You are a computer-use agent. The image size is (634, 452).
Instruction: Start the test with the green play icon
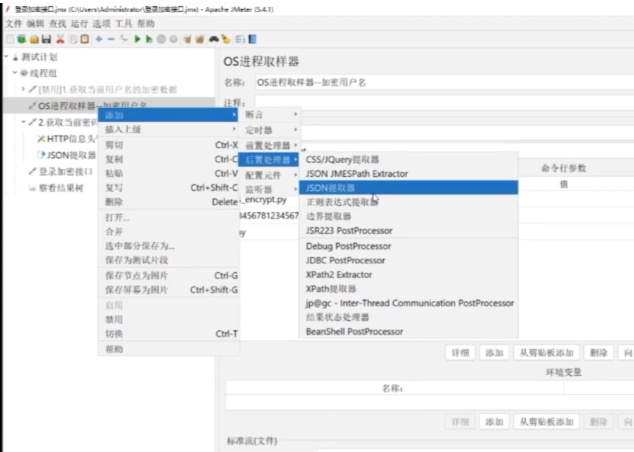137,39
